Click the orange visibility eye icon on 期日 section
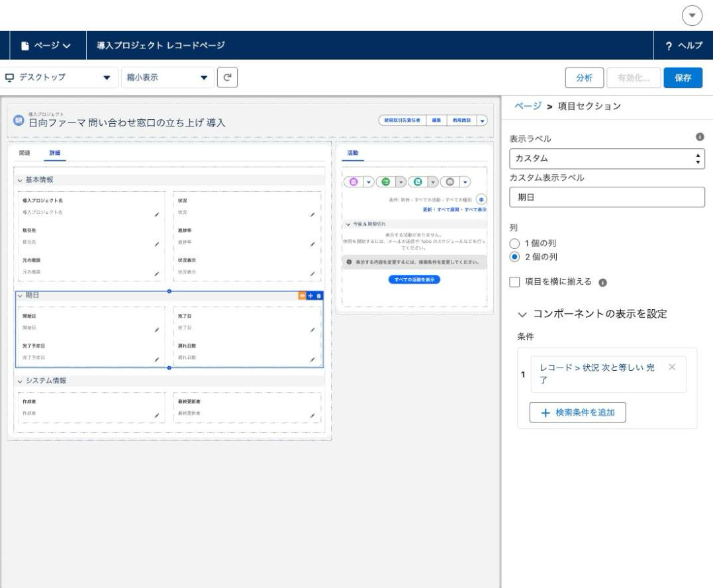This screenshot has height=588, width=713. pyautogui.click(x=302, y=295)
